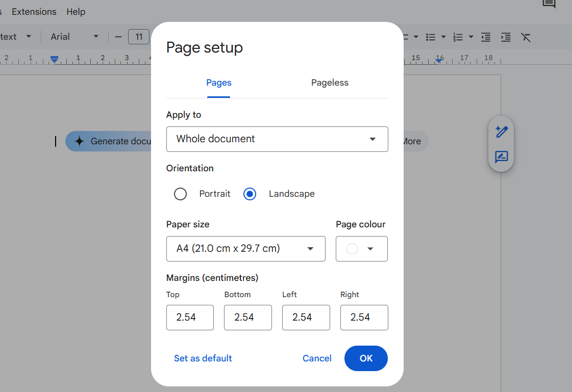Open the Paper size A4 dropdown
Viewport: 572px width, 392px height.
pyautogui.click(x=245, y=249)
